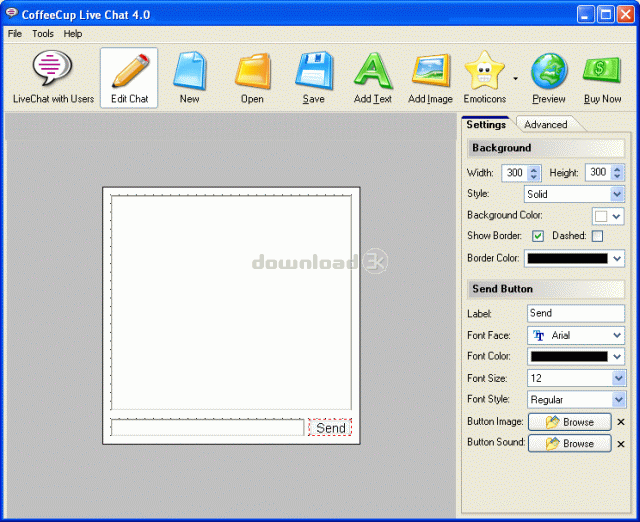
Task: Save the chat with floppy icon
Action: pos(313,78)
